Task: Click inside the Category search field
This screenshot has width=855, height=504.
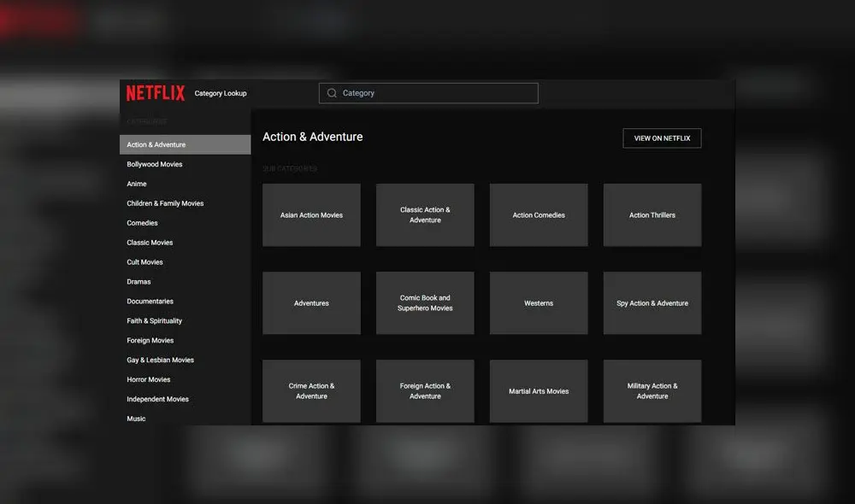Action: click(427, 93)
